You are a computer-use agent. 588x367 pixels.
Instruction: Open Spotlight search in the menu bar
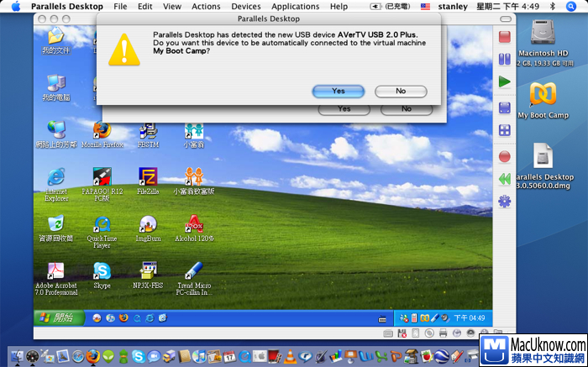[x=576, y=6]
